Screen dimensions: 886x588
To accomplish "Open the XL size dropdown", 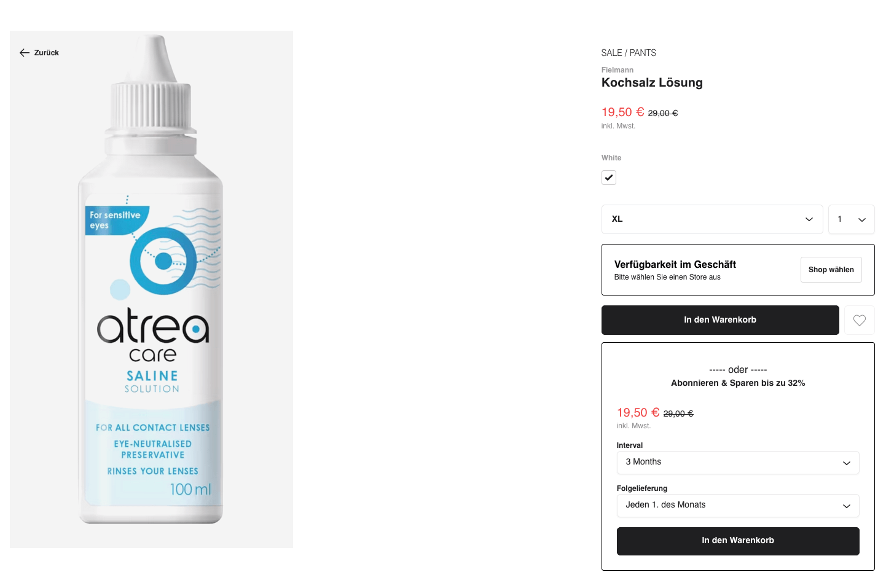I will [x=712, y=219].
